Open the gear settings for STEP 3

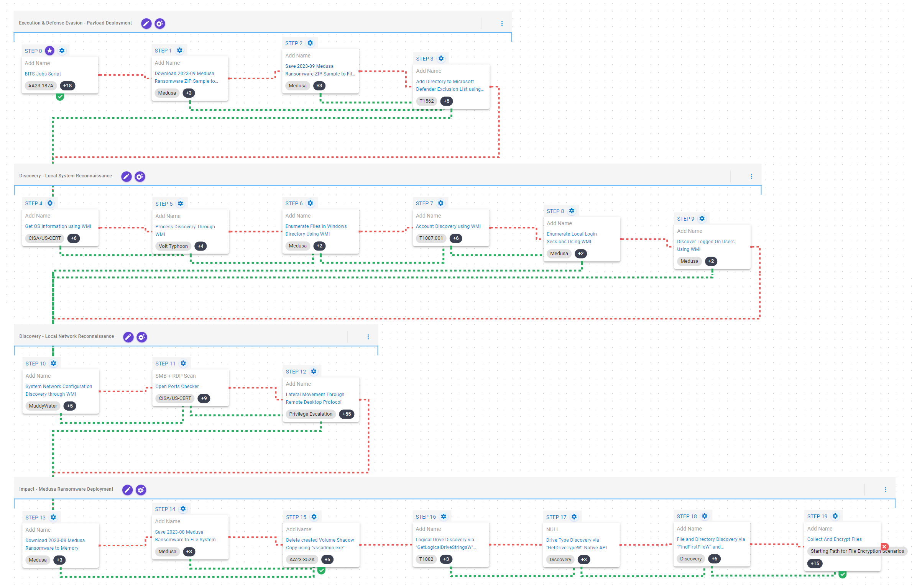pos(441,58)
